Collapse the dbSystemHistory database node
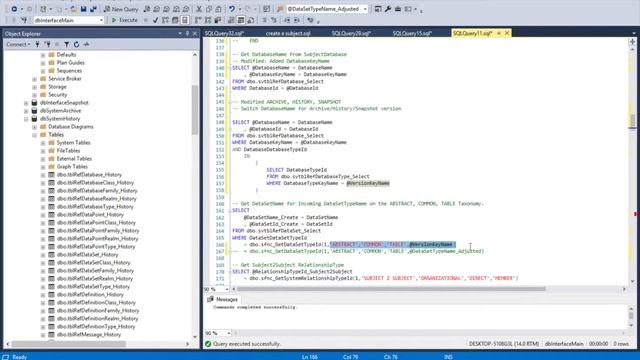The image size is (640, 360). pyautogui.click(x=26, y=119)
